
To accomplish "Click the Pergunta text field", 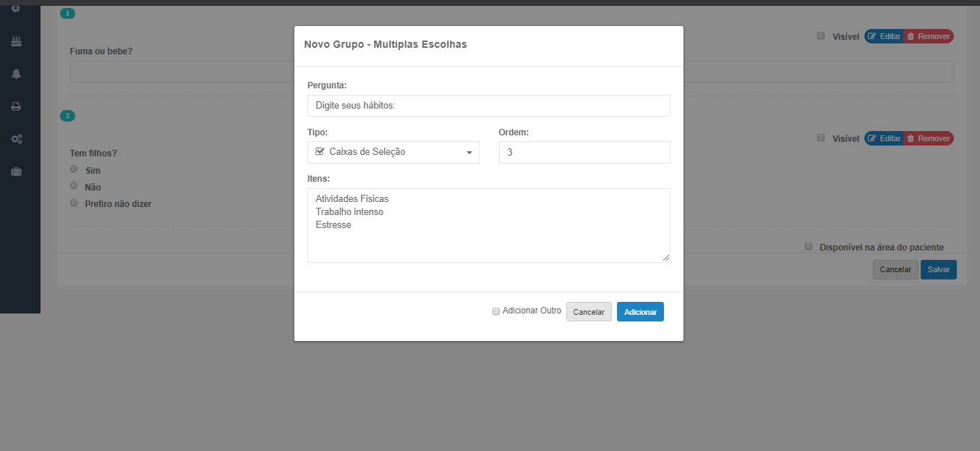I will click(488, 106).
